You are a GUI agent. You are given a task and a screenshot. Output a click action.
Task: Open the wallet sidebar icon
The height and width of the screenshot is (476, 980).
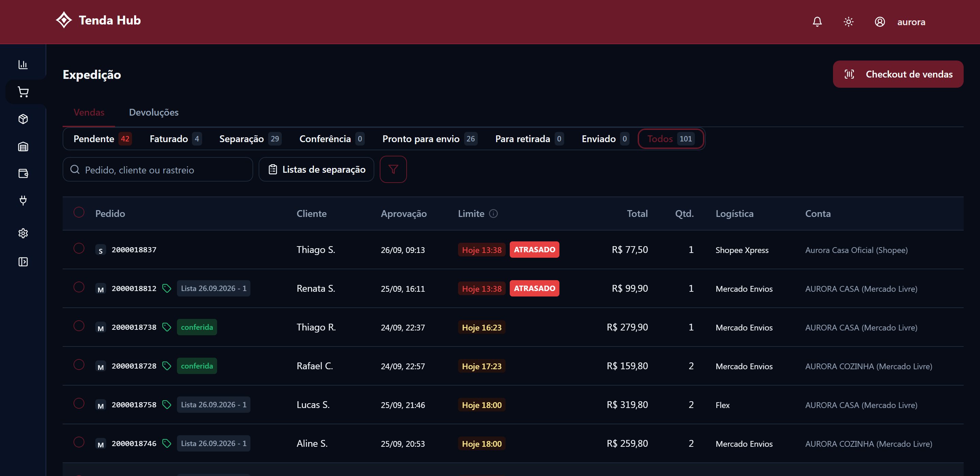pos(23,173)
